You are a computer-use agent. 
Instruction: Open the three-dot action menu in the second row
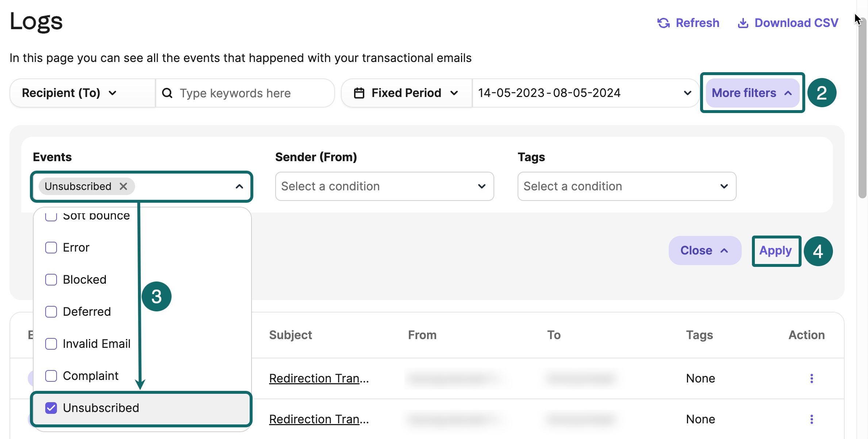(x=812, y=419)
